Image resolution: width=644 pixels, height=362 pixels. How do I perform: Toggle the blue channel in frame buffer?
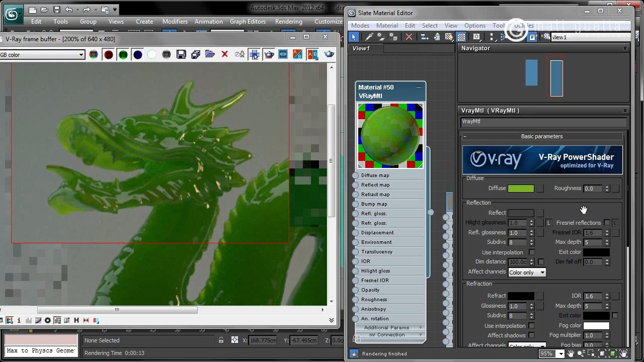click(x=137, y=54)
